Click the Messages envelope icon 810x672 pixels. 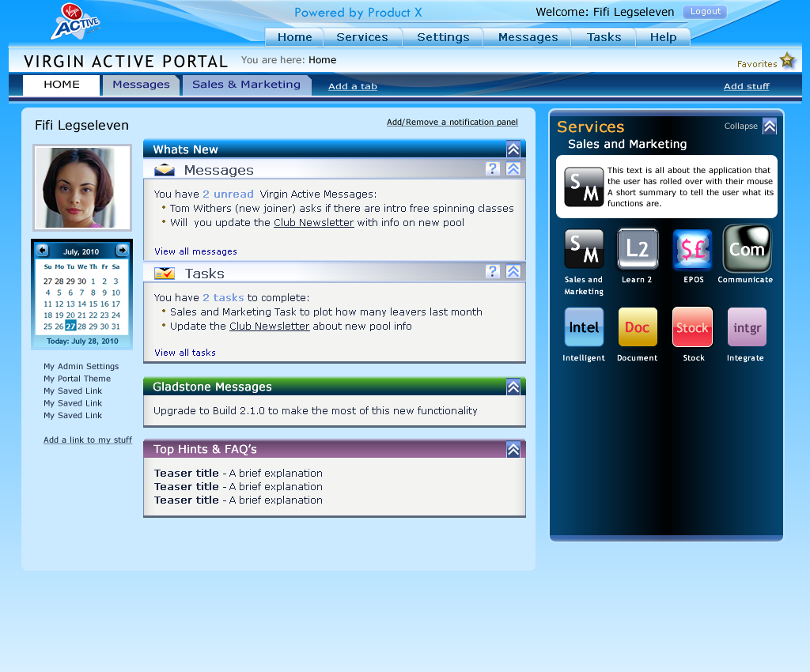(165, 169)
